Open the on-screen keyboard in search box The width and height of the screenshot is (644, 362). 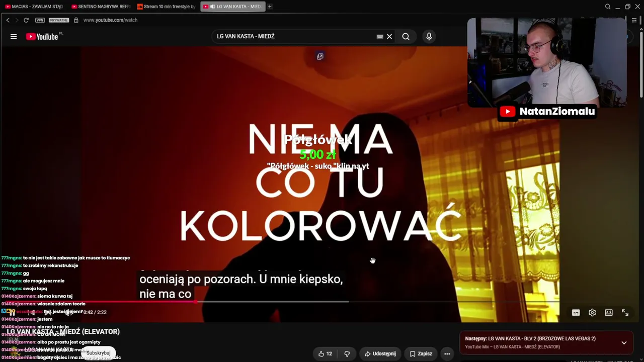click(x=380, y=36)
